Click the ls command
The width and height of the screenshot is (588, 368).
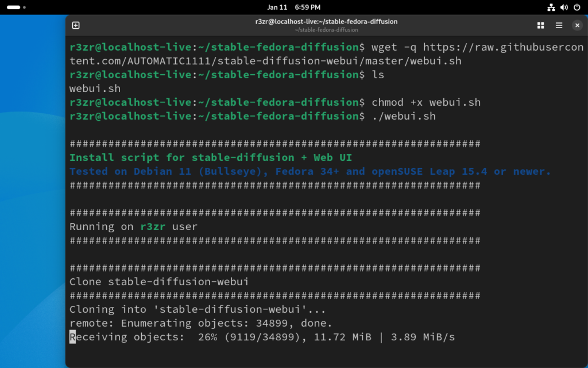[378, 75]
